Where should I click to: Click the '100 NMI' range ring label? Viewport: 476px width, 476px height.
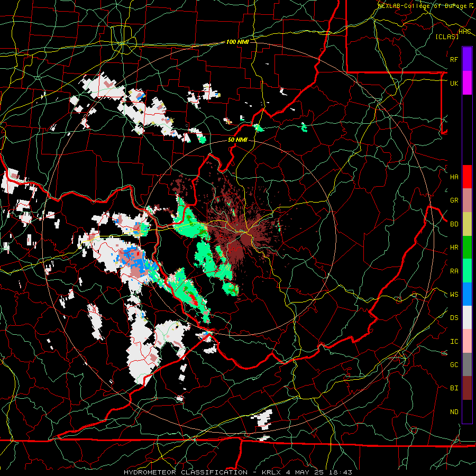point(237,42)
